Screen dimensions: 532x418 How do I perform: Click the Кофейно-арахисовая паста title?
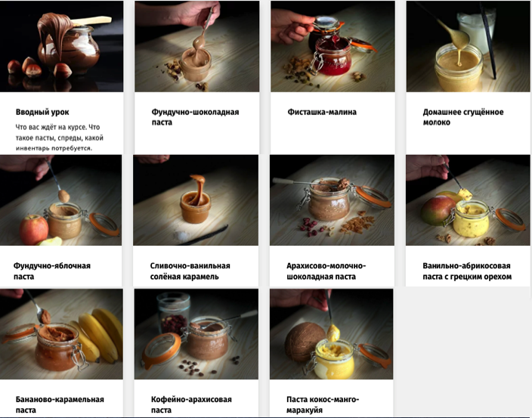pyautogui.click(x=191, y=404)
